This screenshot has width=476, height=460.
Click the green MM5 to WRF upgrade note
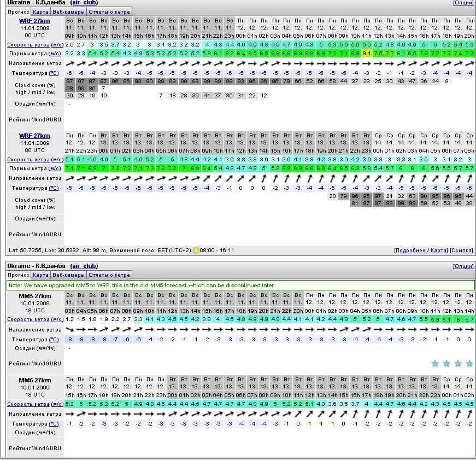point(240,285)
